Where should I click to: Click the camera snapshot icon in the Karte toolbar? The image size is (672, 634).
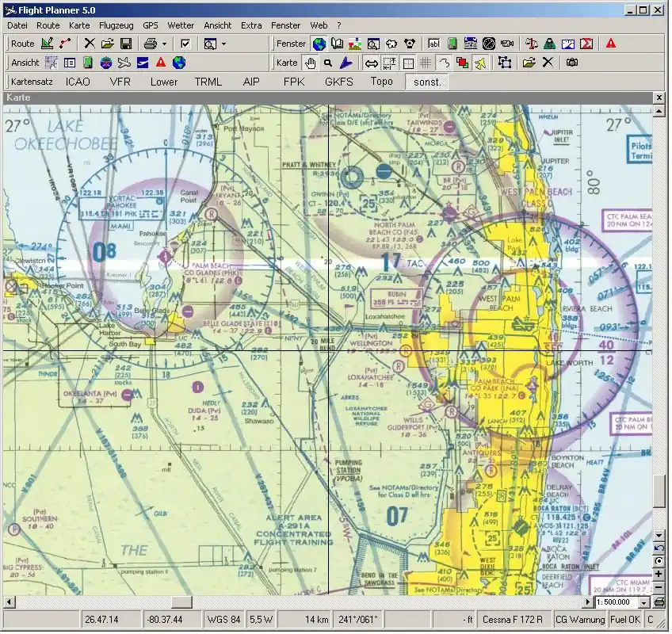(571, 63)
